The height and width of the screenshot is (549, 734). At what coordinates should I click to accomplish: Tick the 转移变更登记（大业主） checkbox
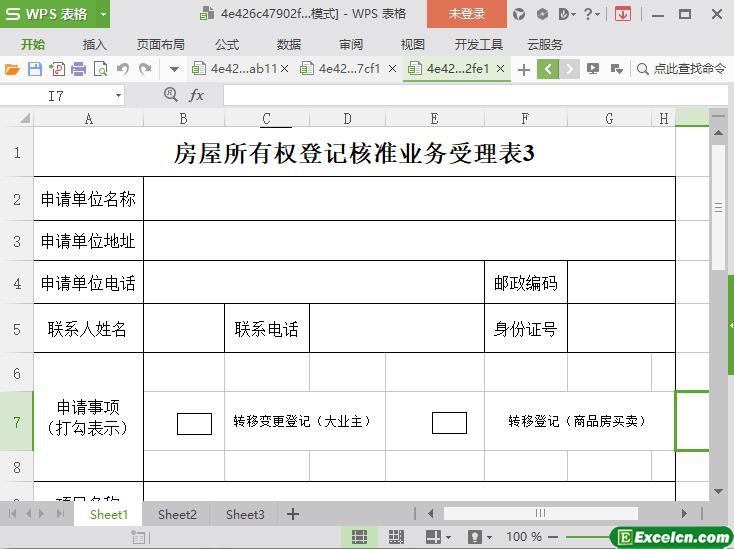point(194,424)
